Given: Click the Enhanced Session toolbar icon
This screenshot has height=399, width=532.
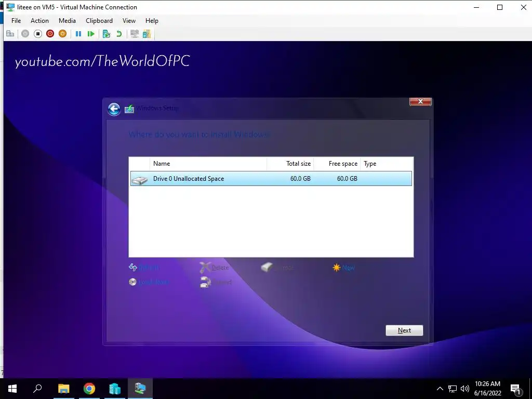Looking at the screenshot, I should pyautogui.click(x=135, y=34).
